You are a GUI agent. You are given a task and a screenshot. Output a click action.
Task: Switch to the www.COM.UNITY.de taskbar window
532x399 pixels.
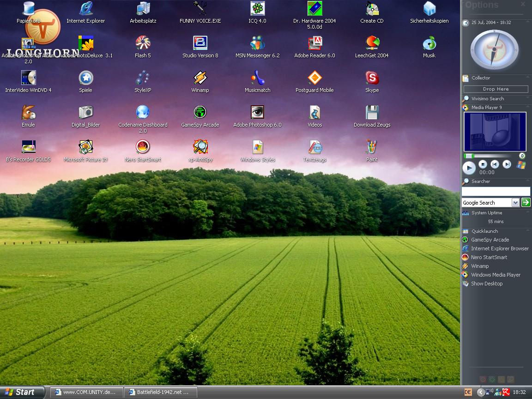pyautogui.click(x=87, y=392)
